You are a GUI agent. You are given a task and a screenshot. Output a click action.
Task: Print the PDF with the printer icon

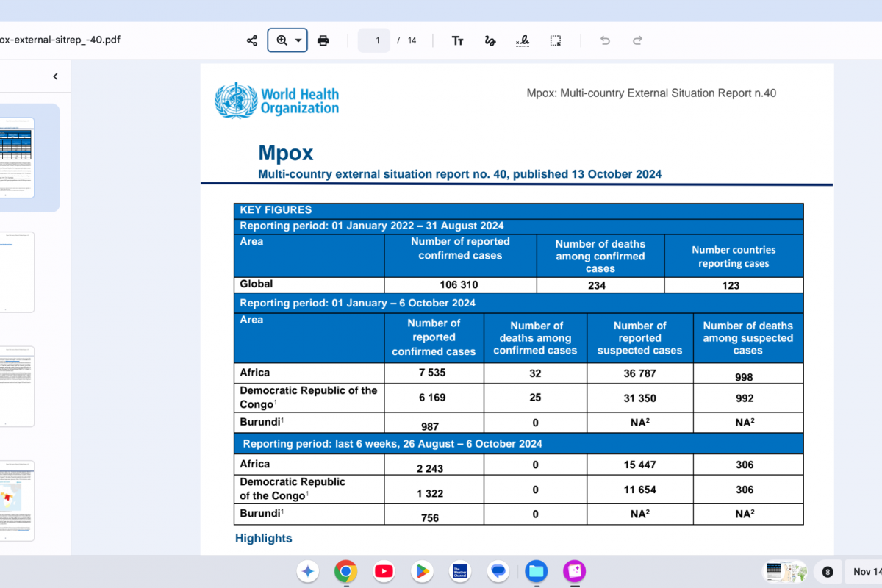pyautogui.click(x=323, y=40)
